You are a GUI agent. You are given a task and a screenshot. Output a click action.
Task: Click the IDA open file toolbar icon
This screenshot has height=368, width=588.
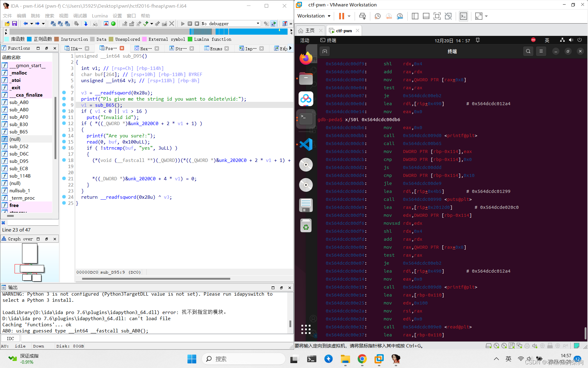click(x=7, y=24)
